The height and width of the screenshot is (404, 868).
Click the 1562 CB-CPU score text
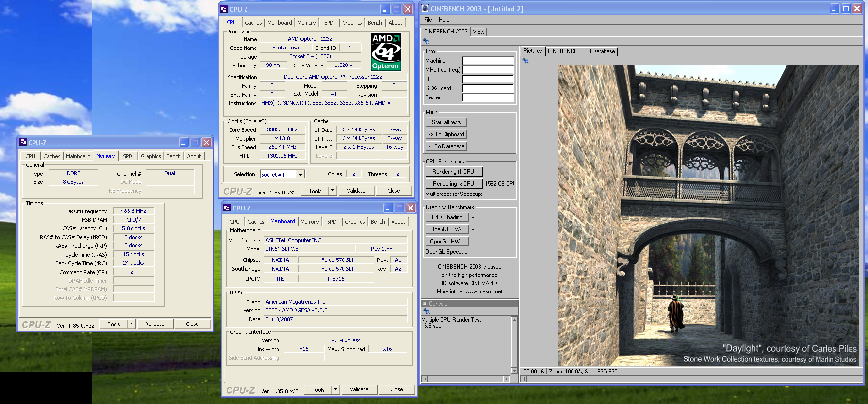tap(499, 184)
